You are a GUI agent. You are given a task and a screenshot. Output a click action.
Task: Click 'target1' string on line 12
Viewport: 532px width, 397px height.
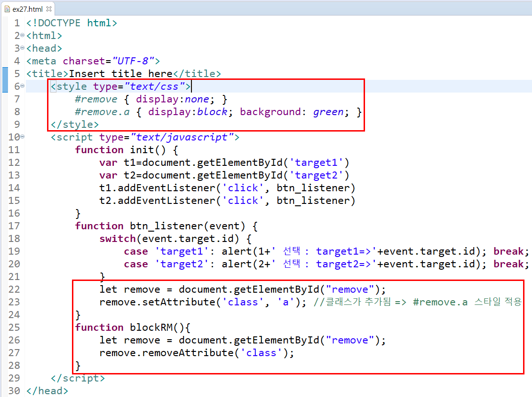[x=316, y=163]
